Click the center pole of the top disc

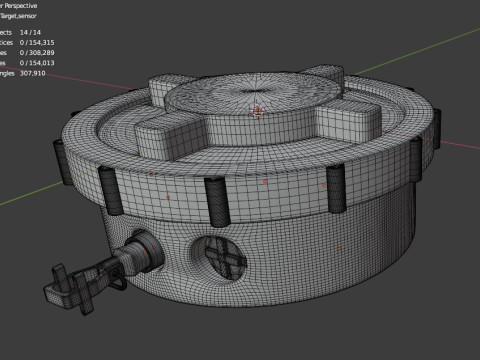click(x=255, y=91)
